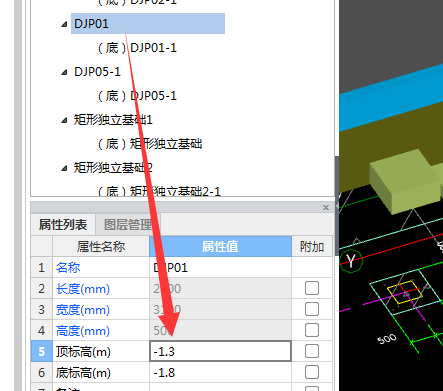This screenshot has height=391, width=443.
Task: Click the 名称 link in the properties list
Action: click(68, 268)
